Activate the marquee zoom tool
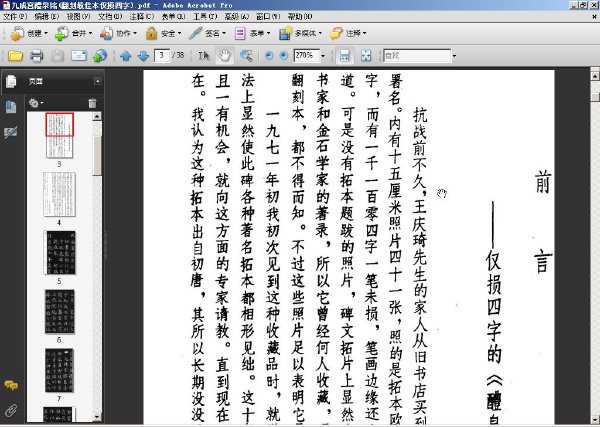The height and width of the screenshot is (427, 600). pos(246,56)
